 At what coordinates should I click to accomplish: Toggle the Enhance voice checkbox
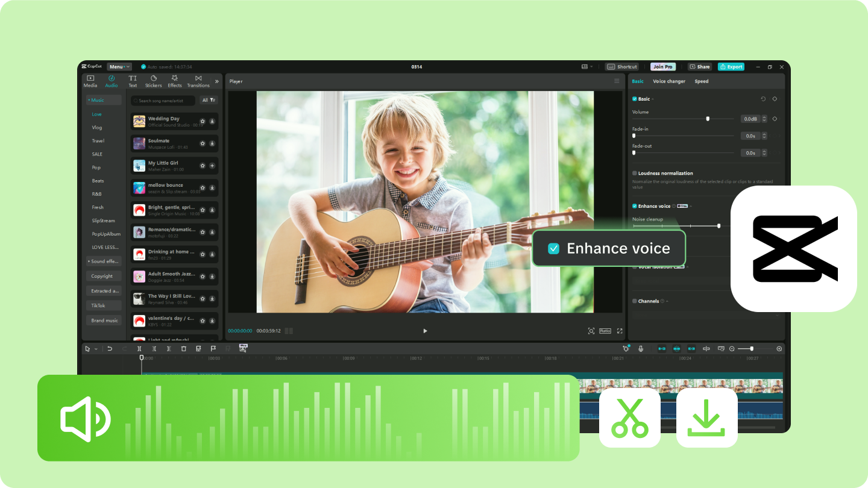click(634, 206)
